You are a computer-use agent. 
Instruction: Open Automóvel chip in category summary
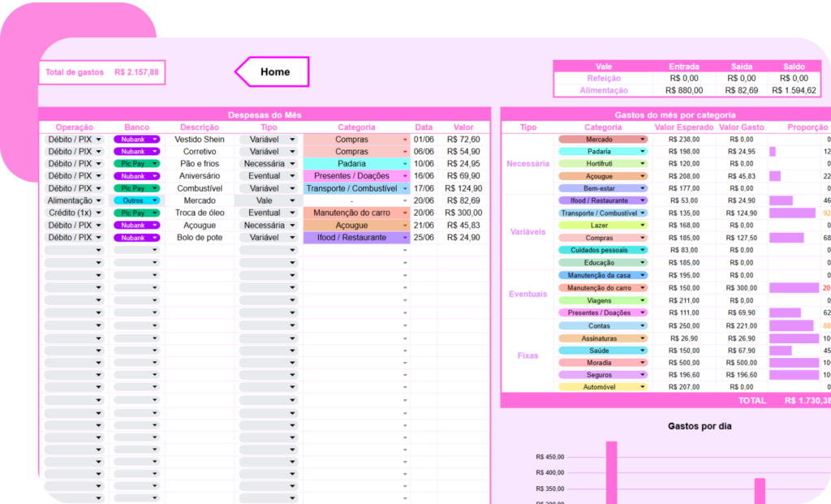[603, 387]
